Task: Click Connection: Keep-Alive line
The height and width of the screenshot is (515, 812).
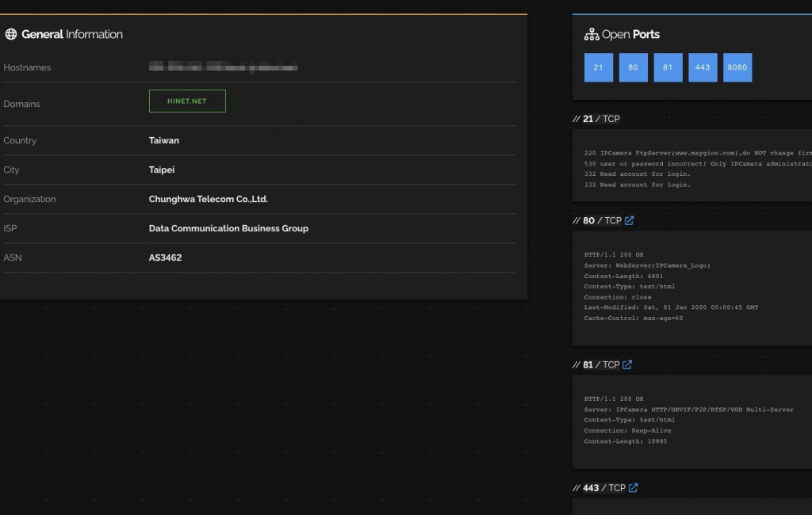Action: point(628,431)
